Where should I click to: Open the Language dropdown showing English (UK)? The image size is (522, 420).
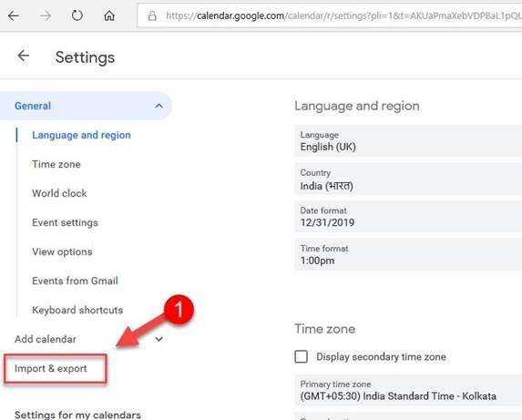tap(408, 141)
